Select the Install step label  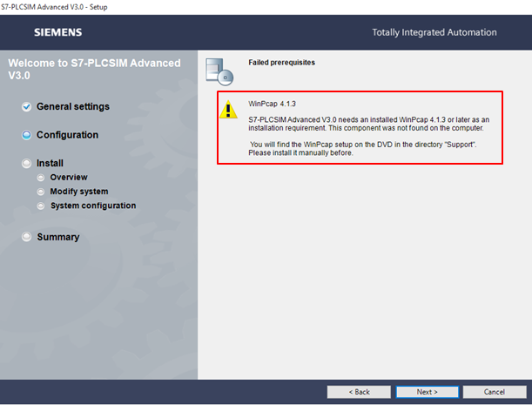50,163
